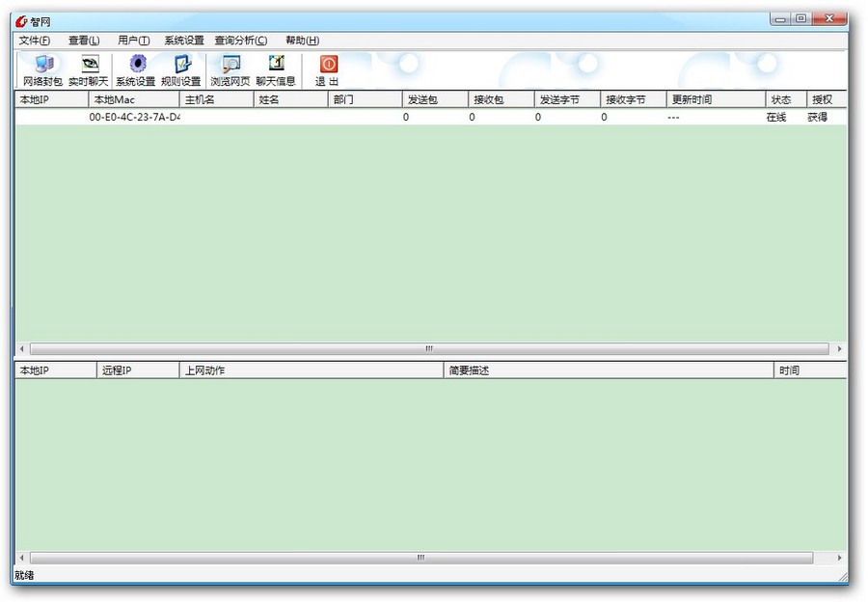Sort by 时间 column header
Screen dimensions: 868x602
810,370
